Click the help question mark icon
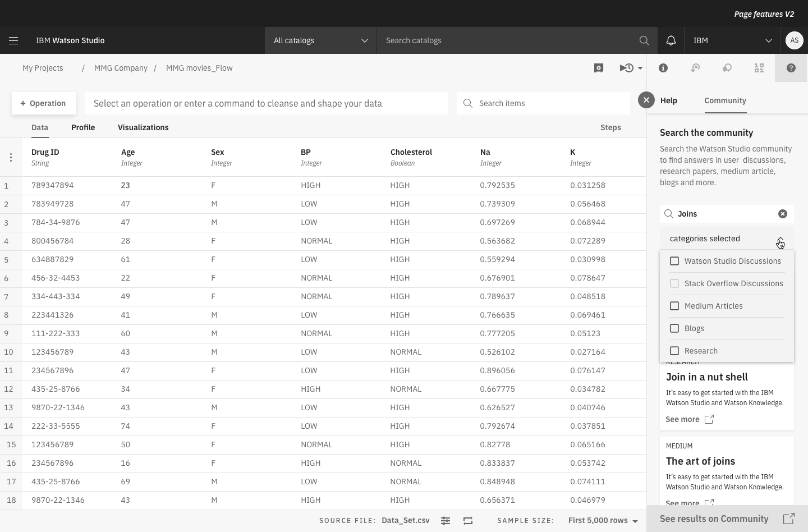808x532 pixels. tap(791, 68)
